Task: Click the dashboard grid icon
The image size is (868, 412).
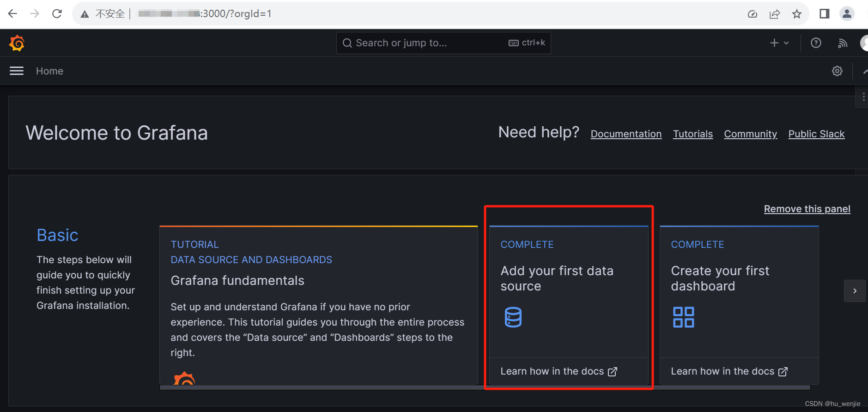Action: pyautogui.click(x=683, y=317)
